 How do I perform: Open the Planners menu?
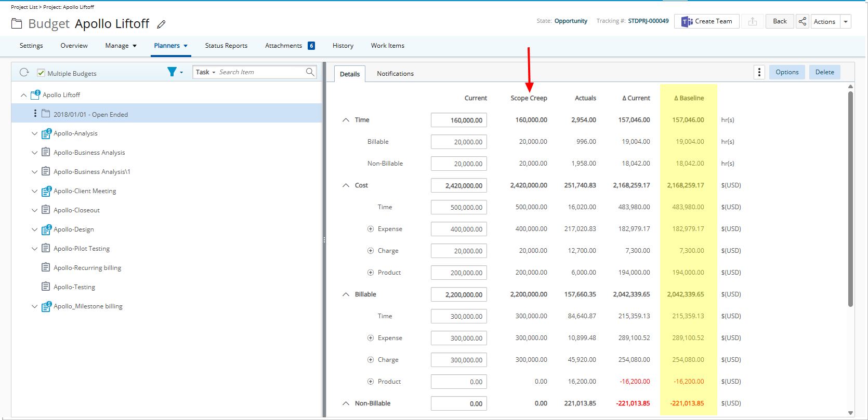170,46
